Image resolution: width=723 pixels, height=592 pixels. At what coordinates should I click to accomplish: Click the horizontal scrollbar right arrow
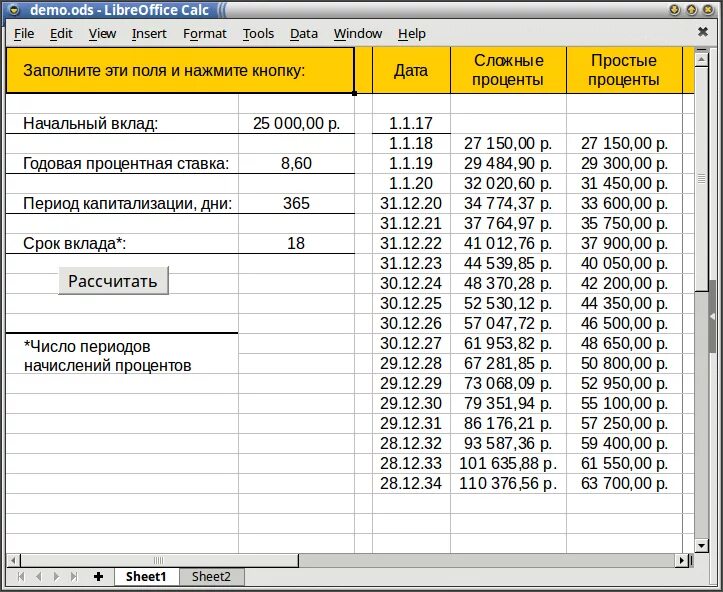[682, 561]
